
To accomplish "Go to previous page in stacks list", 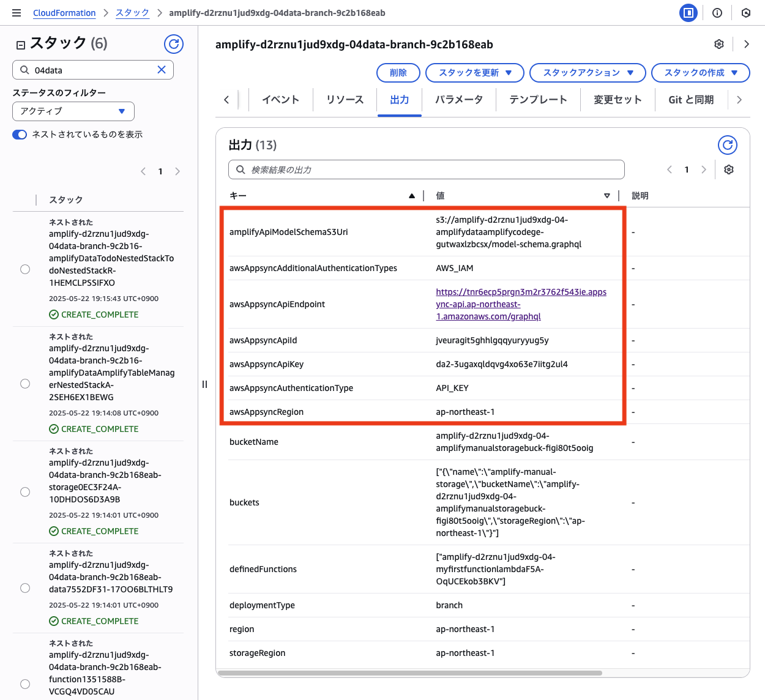I will [x=143, y=171].
